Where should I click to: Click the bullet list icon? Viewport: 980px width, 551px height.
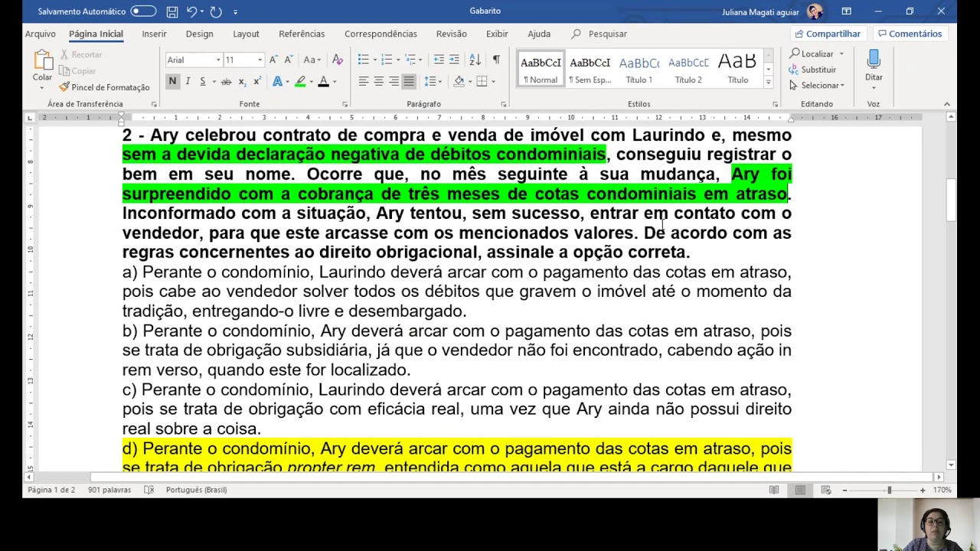pyautogui.click(x=363, y=60)
